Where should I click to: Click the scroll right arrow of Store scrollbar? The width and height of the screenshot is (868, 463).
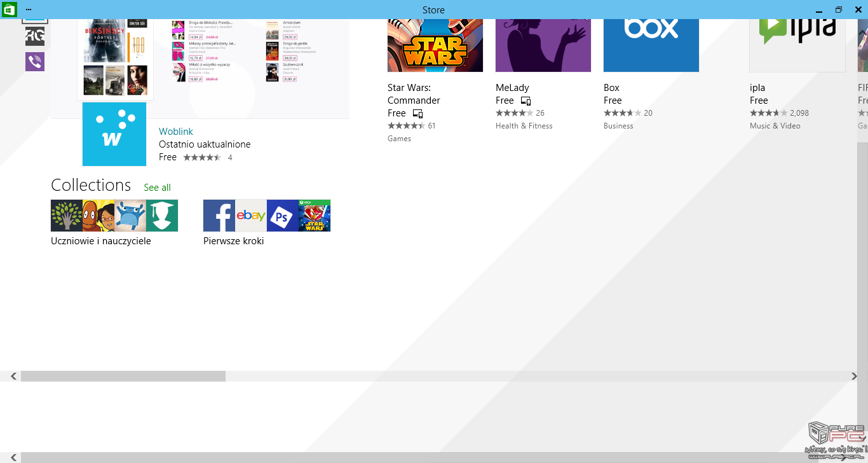[x=854, y=377]
